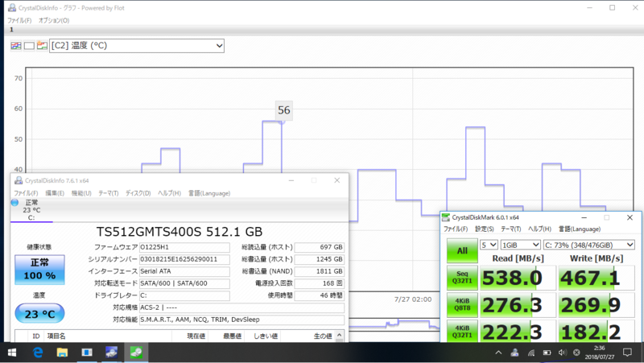The height and width of the screenshot is (363, 644).
Task: Show hidden tray icons chevron
Action: [498, 353]
